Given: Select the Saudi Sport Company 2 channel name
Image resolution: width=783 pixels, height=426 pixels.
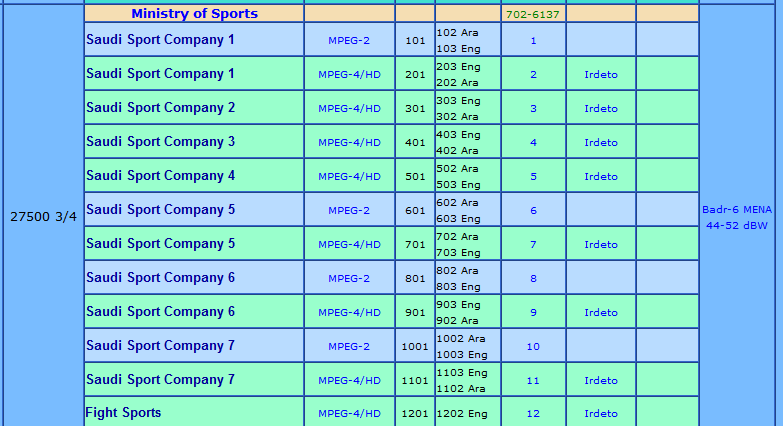Looking at the screenshot, I should pyautogui.click(x=161, y=108).
